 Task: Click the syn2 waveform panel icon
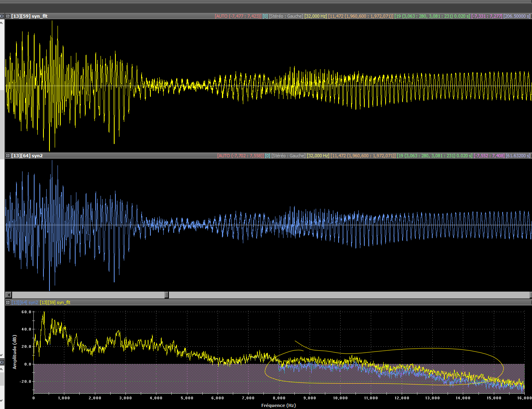click(8, 156)
